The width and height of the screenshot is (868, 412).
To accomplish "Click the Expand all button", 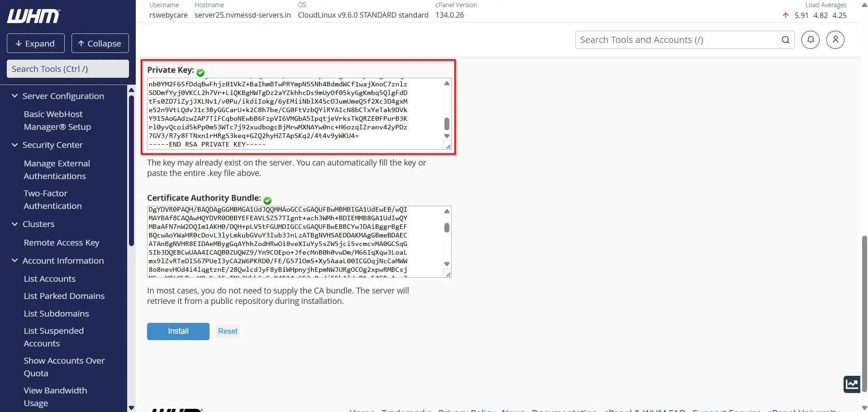I will point(36,43).
